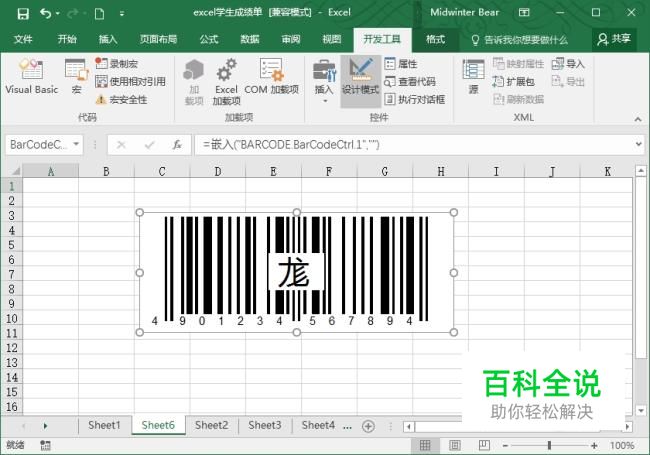Click the ellipsis for more sheet tabs
This screenshot has height=455, width=650.
(x=347, y=426)
